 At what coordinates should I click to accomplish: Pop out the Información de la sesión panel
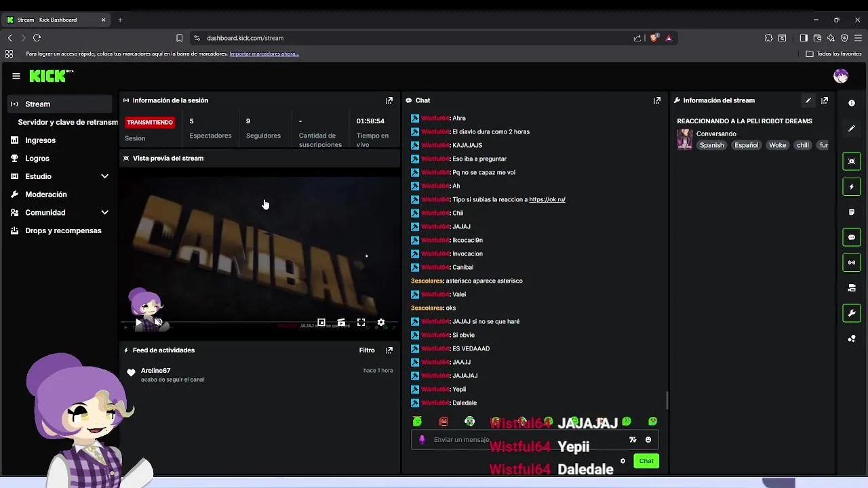coord(389,100)
